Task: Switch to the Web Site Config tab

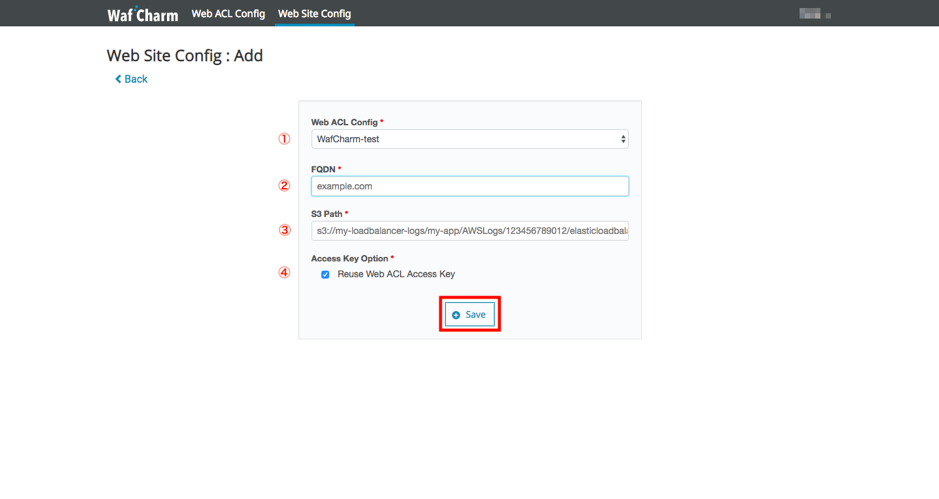Action: pyautogui.click(x=314, y=14)
